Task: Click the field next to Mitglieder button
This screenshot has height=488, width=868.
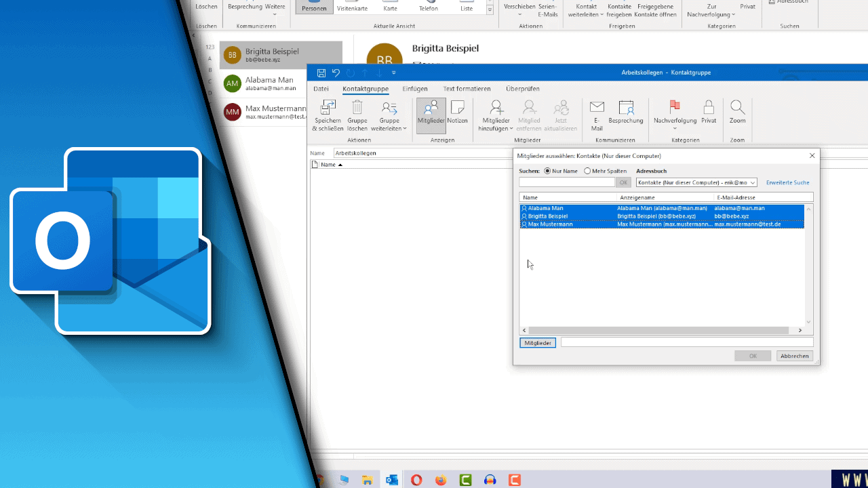Action: click(x=687, y=343)
